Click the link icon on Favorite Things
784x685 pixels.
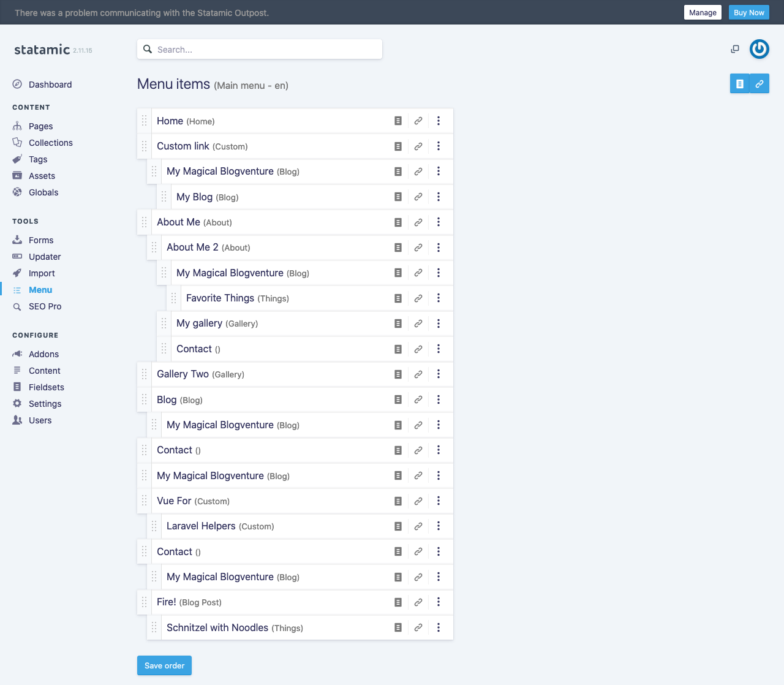click(x=418, y=298)
